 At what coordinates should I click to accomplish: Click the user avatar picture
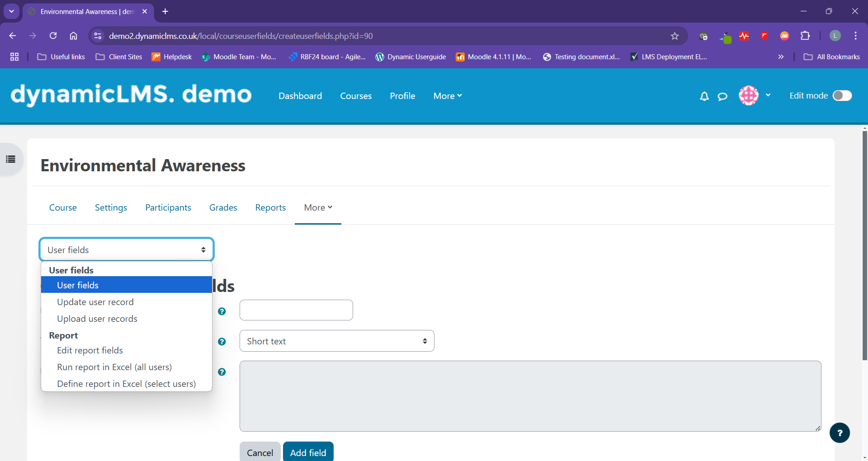point(749,95)
